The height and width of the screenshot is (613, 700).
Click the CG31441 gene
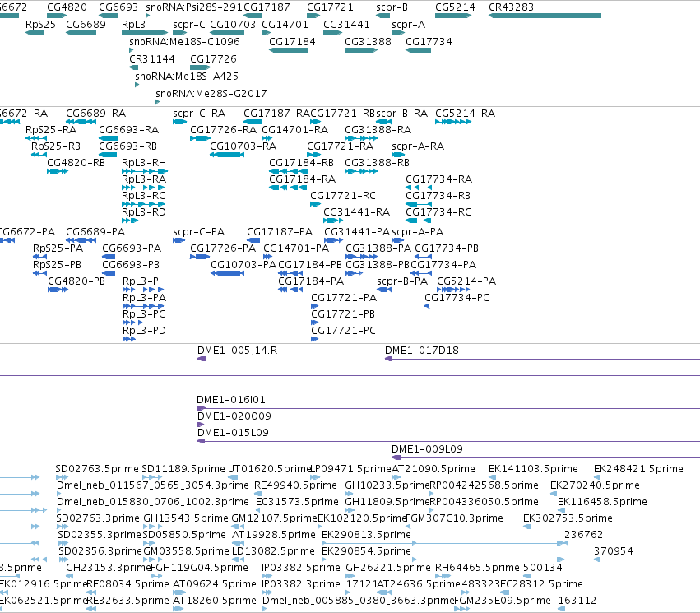point(332,33)
